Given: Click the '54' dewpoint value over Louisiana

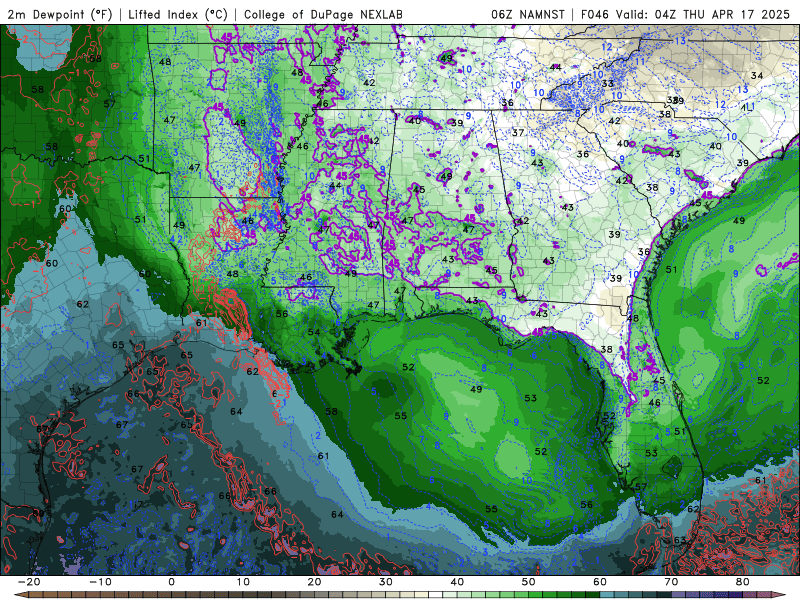Looking at the screenshot, I should (314, 332).
